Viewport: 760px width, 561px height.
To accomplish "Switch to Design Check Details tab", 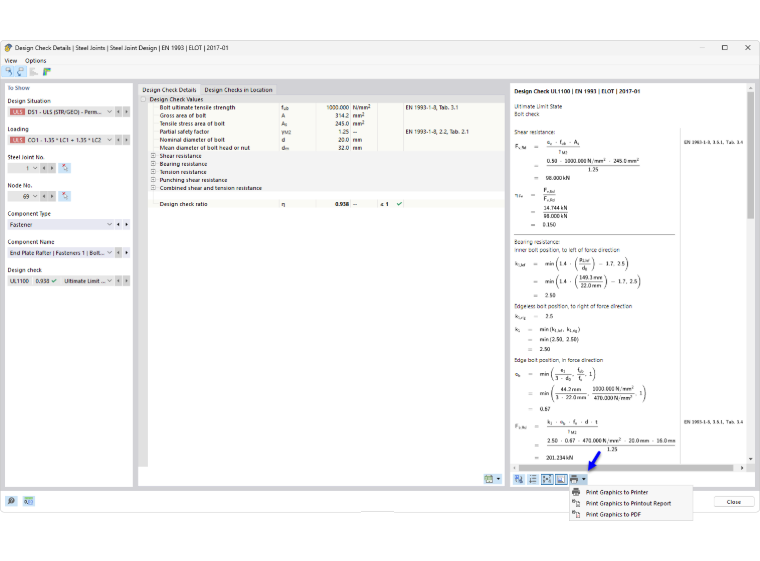I will click(x=169, y=90).
